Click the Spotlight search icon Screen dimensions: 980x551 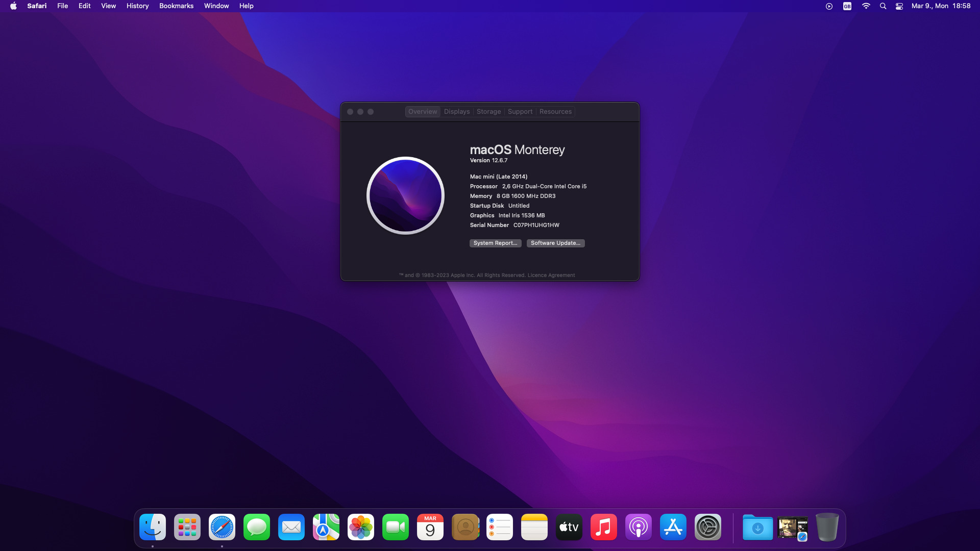pos(883,6)
